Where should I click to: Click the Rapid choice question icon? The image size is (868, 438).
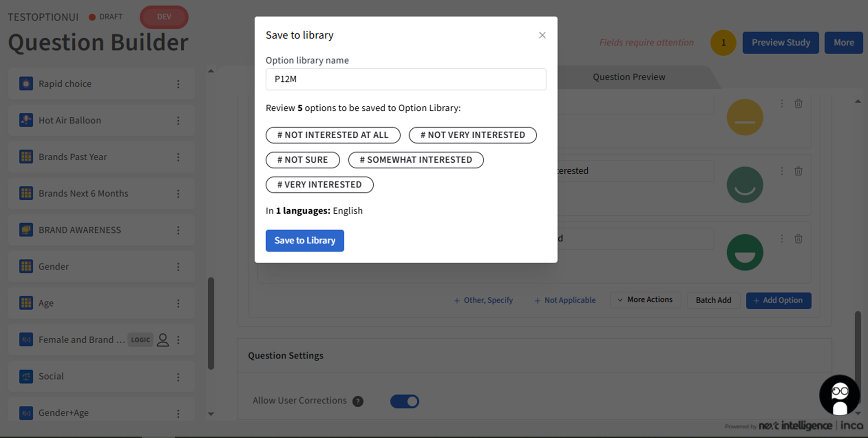[x=26, y=84]
